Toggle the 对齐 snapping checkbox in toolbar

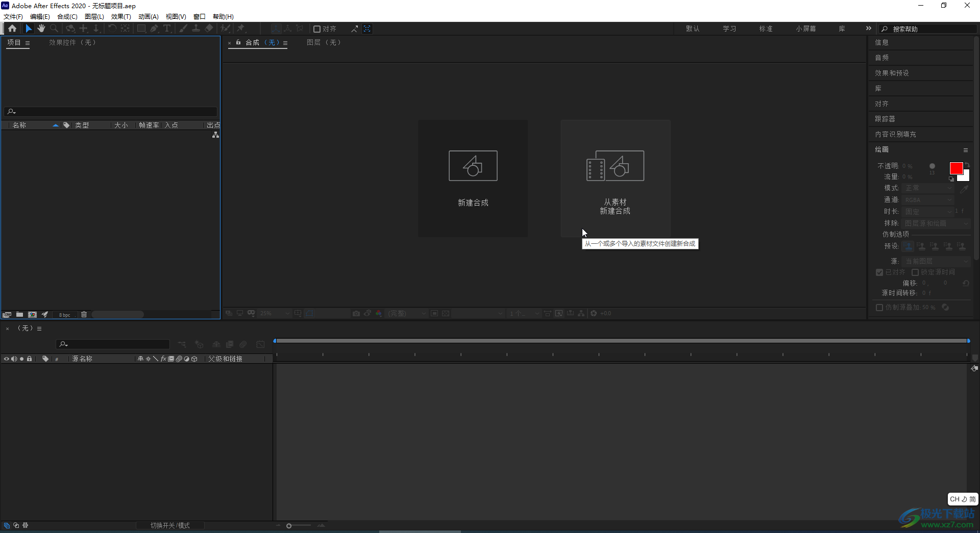tap(316, 29)
